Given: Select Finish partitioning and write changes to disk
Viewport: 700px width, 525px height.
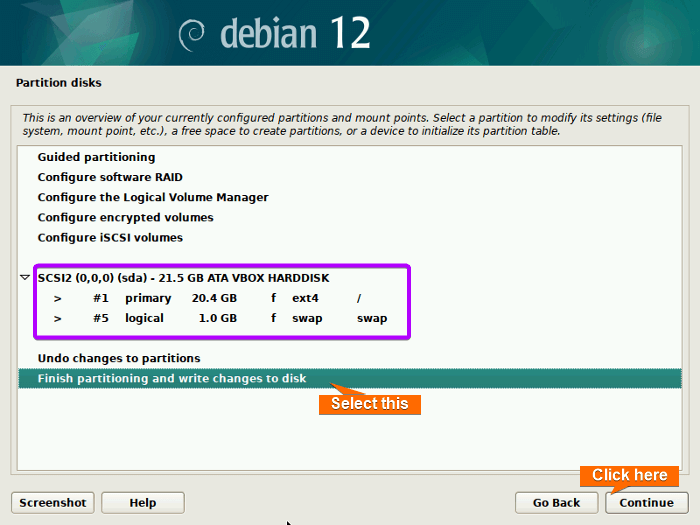Looking at the screenshot, I should [350, 379].
